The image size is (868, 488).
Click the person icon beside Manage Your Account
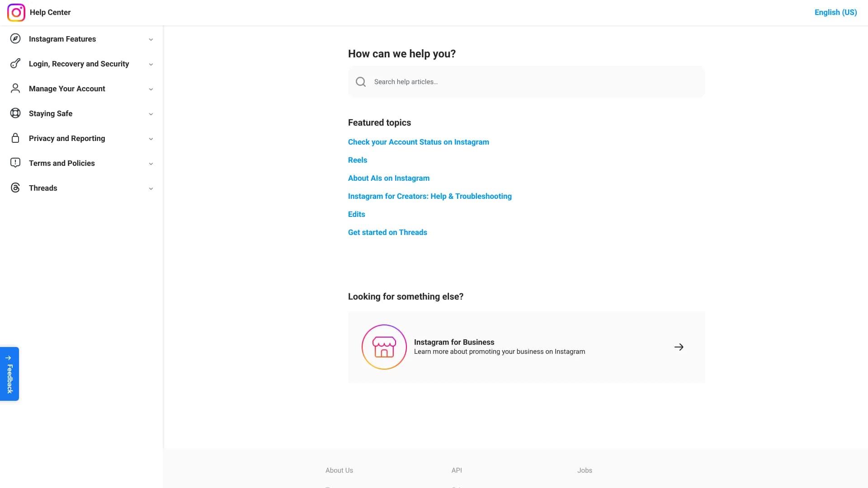[x=15, y=89]
